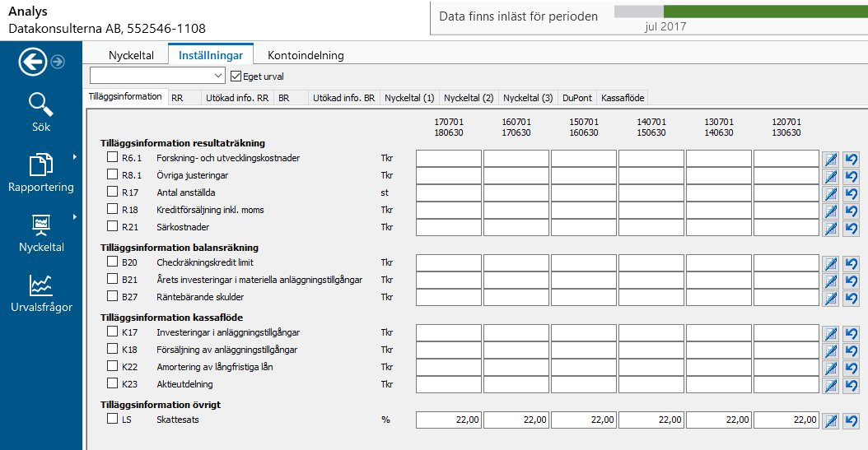The image size is (868, 450).
Task: Expand the Rapportering submenu arrow
Action: 75,157
